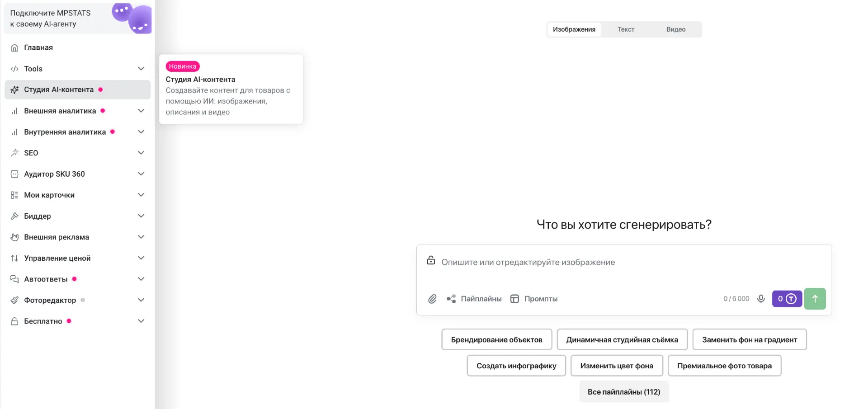Expand the Аудитор SKU 360 chevron
Viewport: 868px width, 409px height.
click(x=141, y=174)
